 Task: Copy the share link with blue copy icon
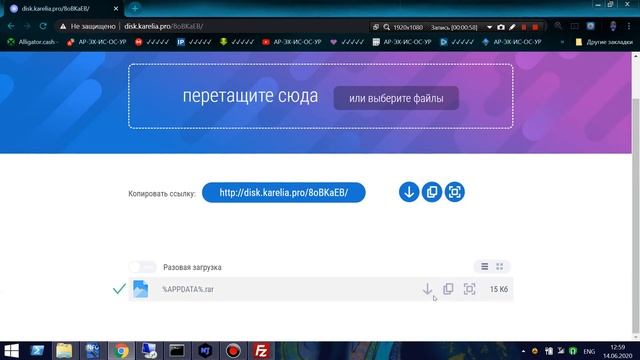[431, 192]
